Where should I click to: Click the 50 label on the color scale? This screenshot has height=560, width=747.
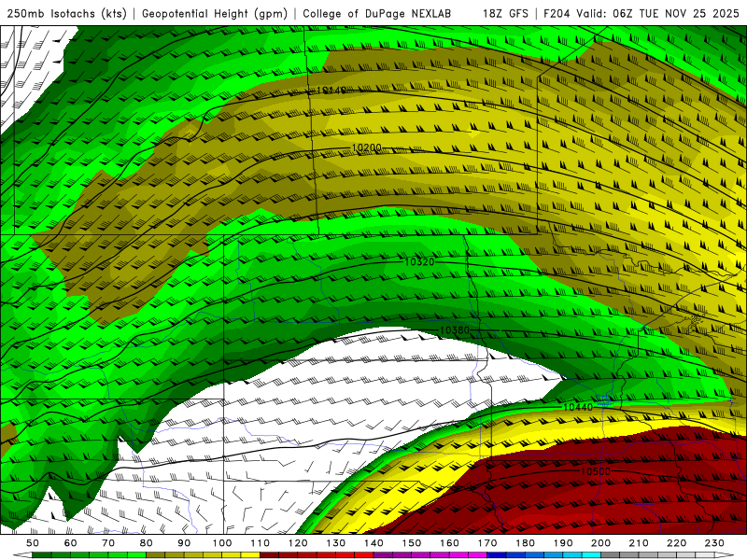[33, 543]
